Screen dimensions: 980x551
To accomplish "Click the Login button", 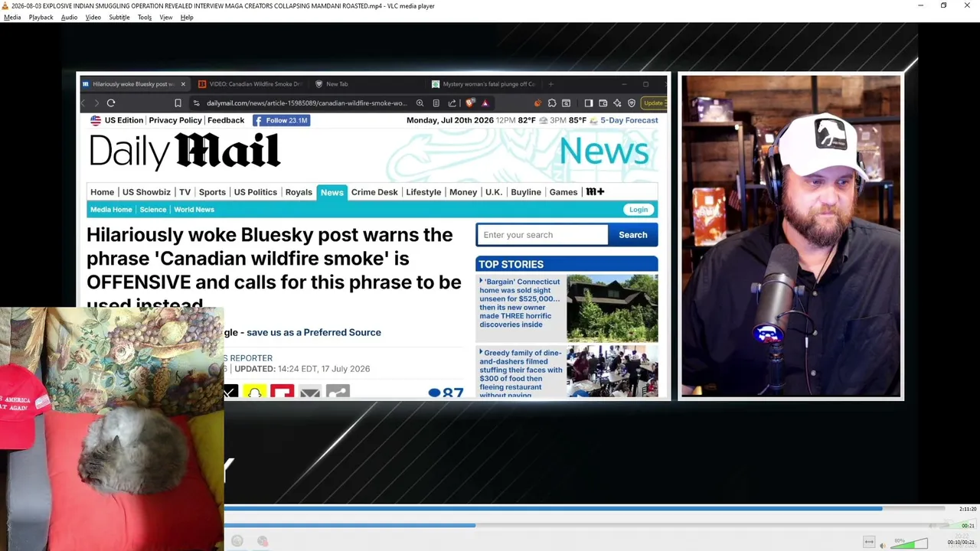I will click(639, 210).
